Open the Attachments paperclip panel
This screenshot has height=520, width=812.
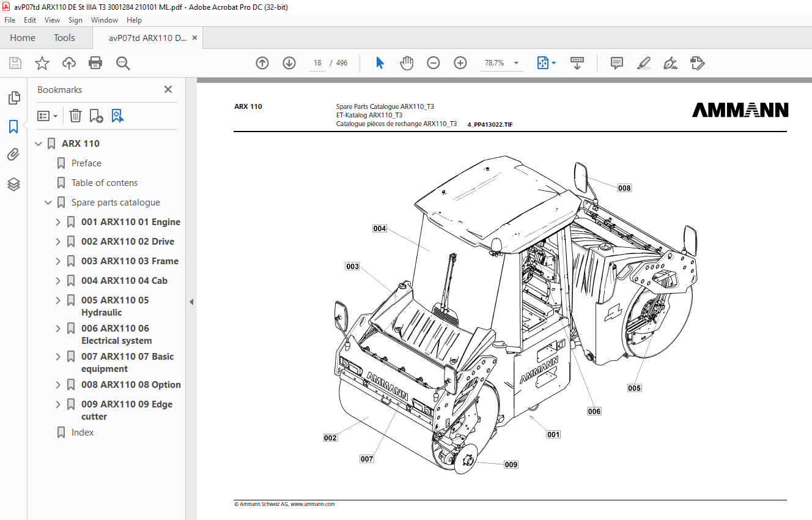(x=13, y=155)
